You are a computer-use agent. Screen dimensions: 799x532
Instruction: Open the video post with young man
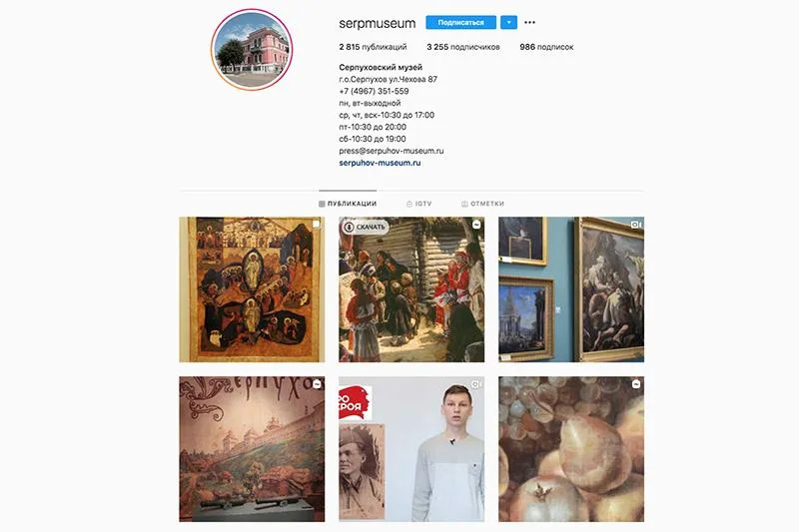click(x=411, y=449)
